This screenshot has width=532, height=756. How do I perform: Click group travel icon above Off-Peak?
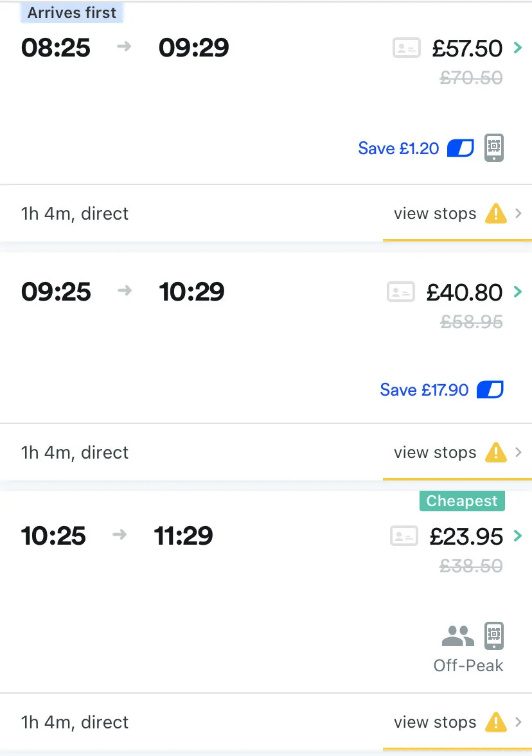pos(457,636)
